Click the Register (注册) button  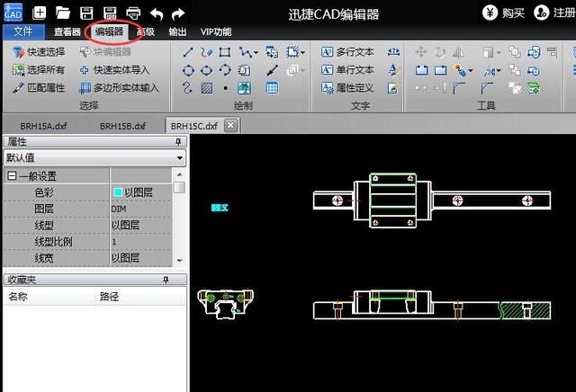click(x=554, y=13)
